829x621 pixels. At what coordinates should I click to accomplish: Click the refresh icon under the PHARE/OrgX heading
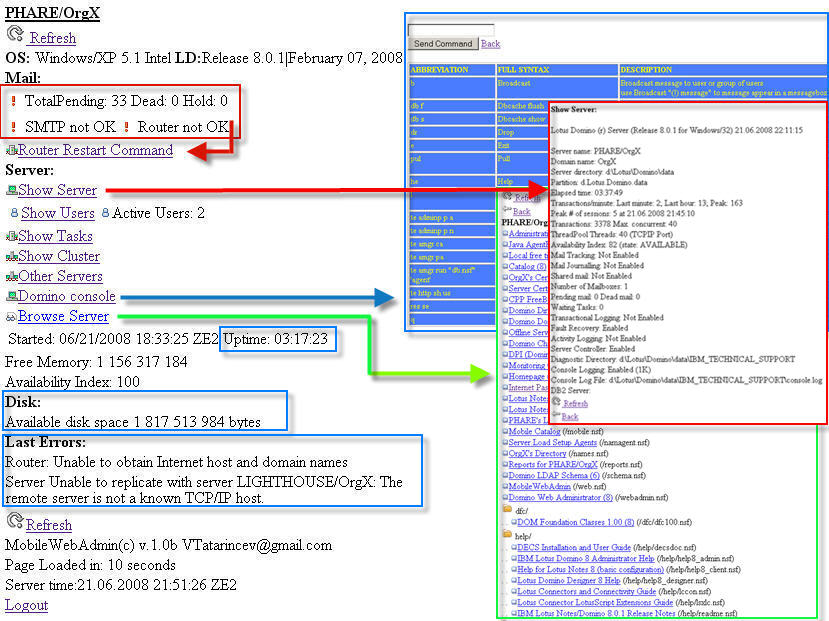click(x=15, y=34)
